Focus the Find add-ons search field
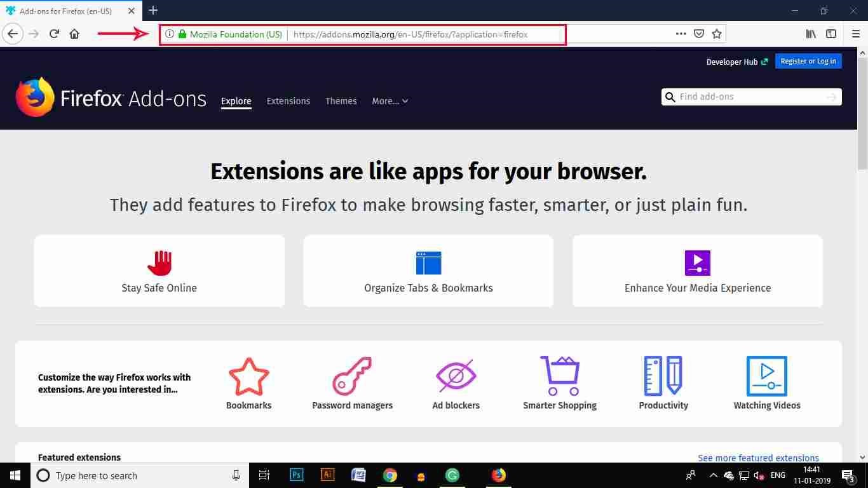868x488 pixels. (751, 97)
